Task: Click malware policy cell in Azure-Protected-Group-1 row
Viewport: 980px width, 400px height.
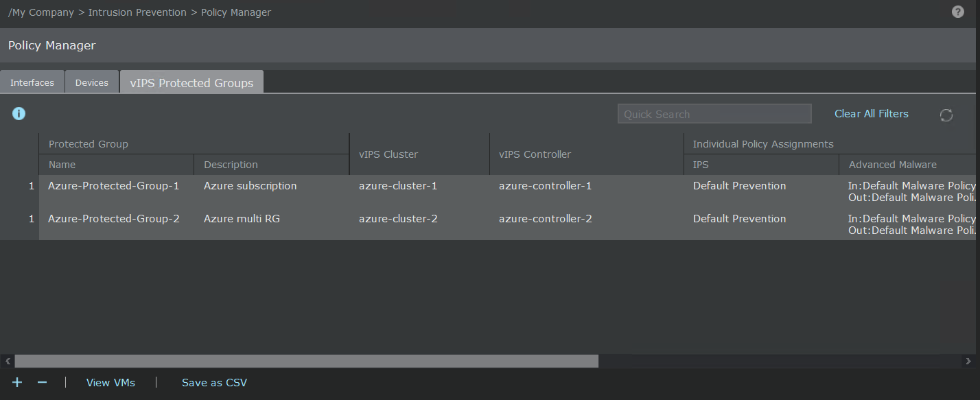Action: click(911, 191)
